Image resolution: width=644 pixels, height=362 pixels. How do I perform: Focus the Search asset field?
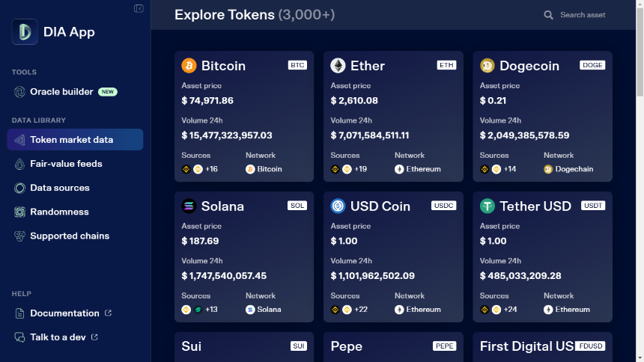coord(583,15)
